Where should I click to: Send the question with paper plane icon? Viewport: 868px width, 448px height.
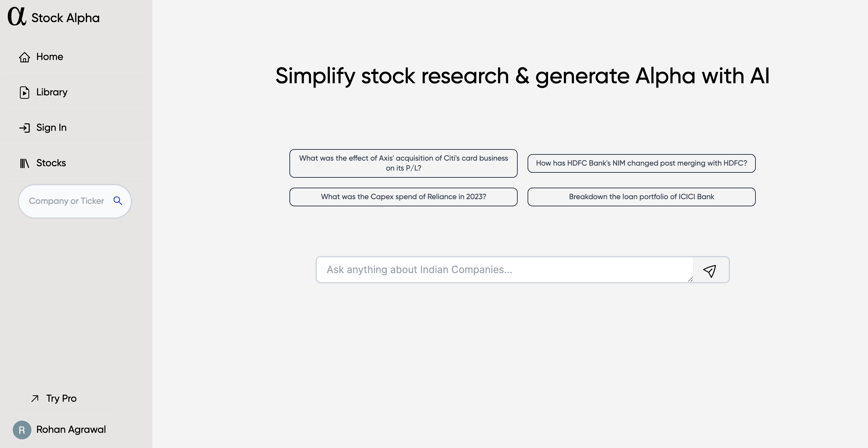(710, 271)
